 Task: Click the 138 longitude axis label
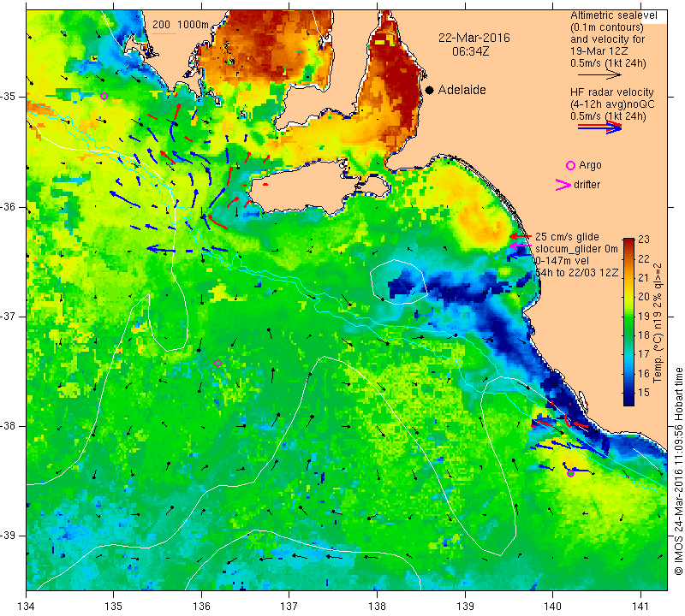[x=377, y=606]
